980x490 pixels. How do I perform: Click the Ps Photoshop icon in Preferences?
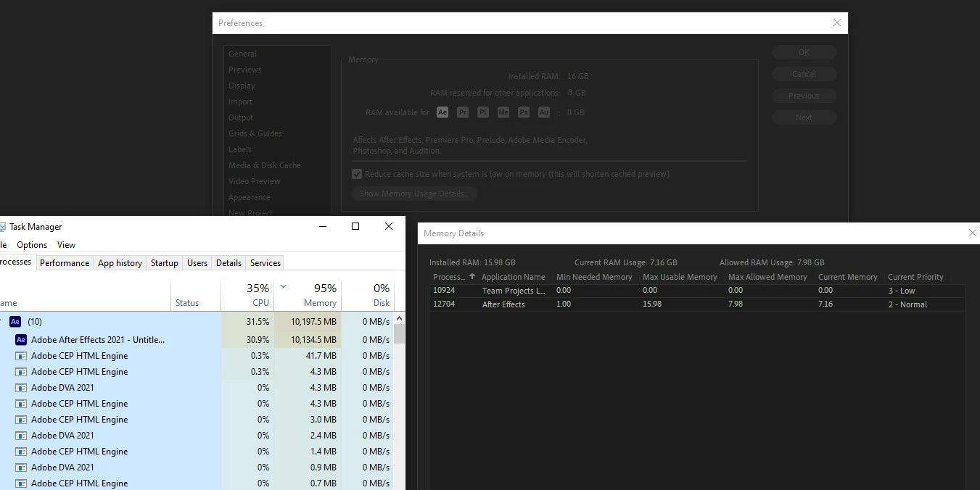tap(524, 112)
